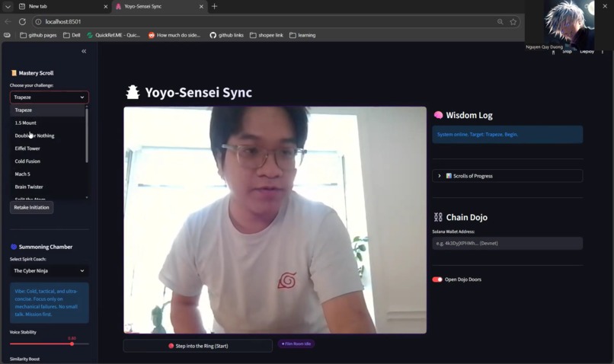Click the chart icon in Scrolls of Progress

[449, 176]
